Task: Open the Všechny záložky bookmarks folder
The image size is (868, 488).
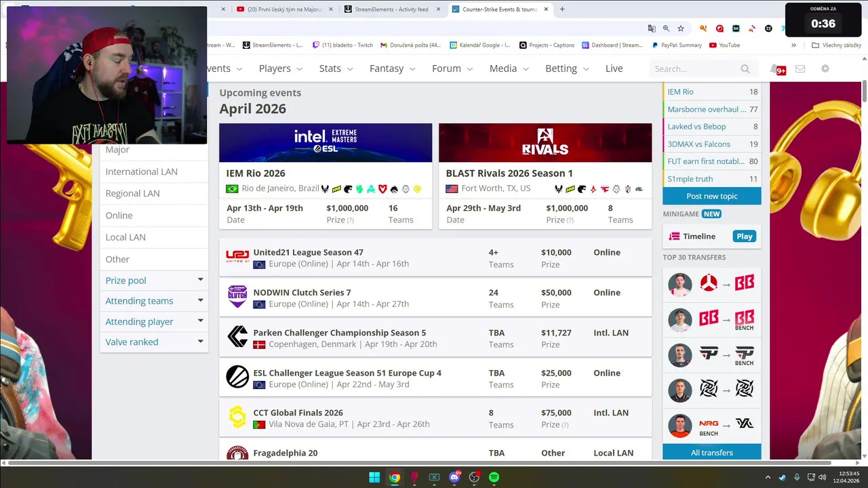Action: (836, 45)
